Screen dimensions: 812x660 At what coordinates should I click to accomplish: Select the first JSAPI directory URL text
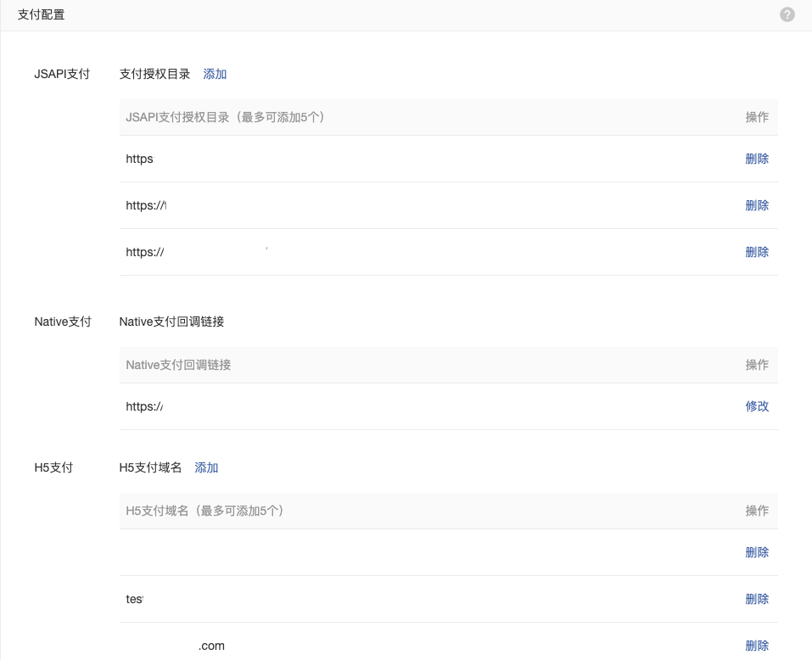coord(139,159)
